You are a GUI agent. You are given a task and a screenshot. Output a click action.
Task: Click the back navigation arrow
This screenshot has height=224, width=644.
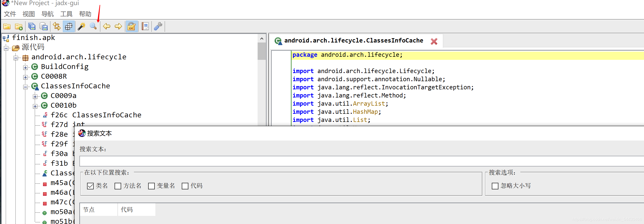point(107,26)
